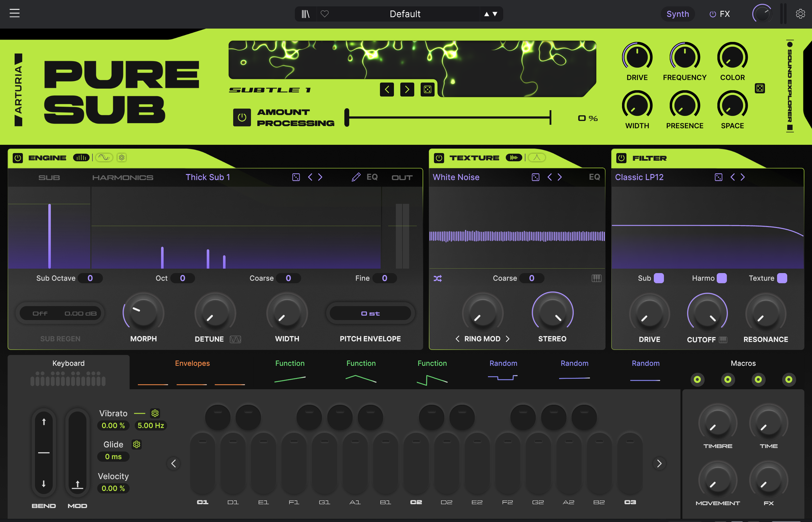Click the Amount Processing slider track
This screenshot has width=812, height=522.
click(448, 118)
